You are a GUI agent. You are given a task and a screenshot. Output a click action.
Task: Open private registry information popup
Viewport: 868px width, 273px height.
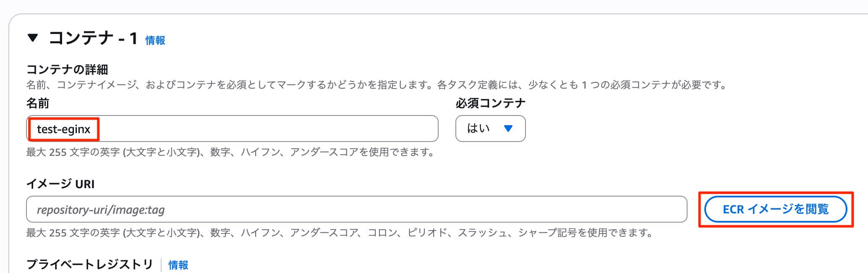[x=177, y=265]
